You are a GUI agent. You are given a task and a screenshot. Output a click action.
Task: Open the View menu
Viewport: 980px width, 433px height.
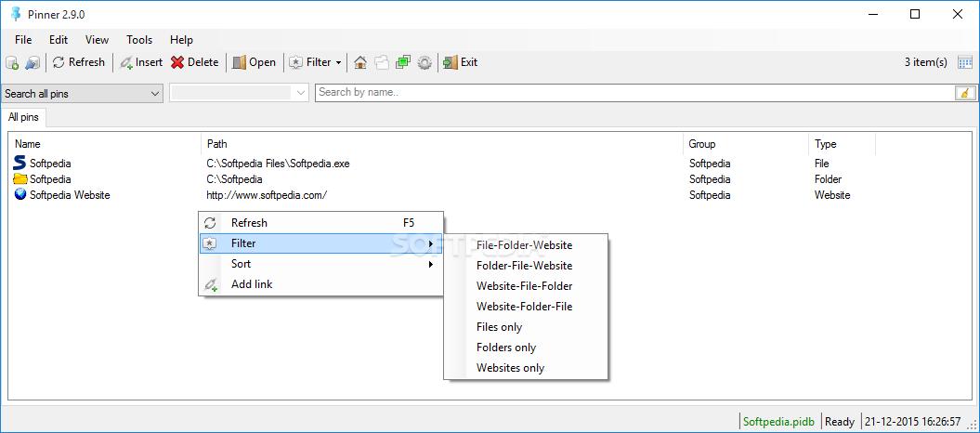[97, 39]
